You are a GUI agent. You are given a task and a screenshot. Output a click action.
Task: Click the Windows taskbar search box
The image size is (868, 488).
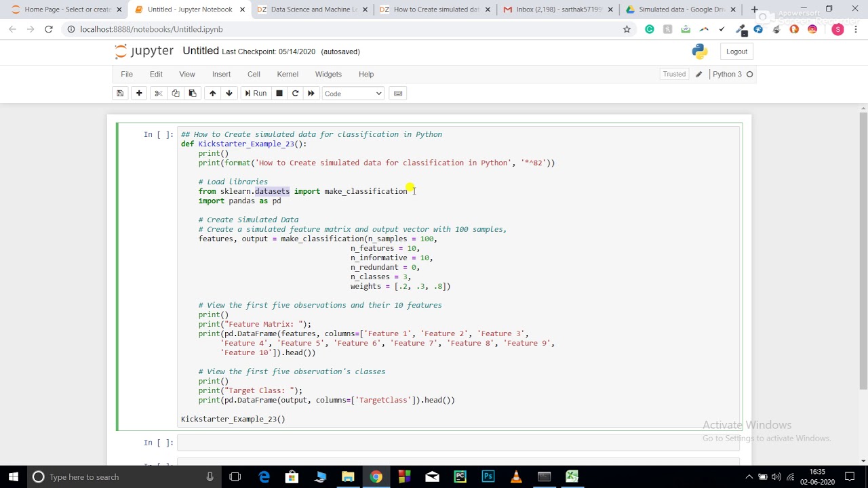124,476
